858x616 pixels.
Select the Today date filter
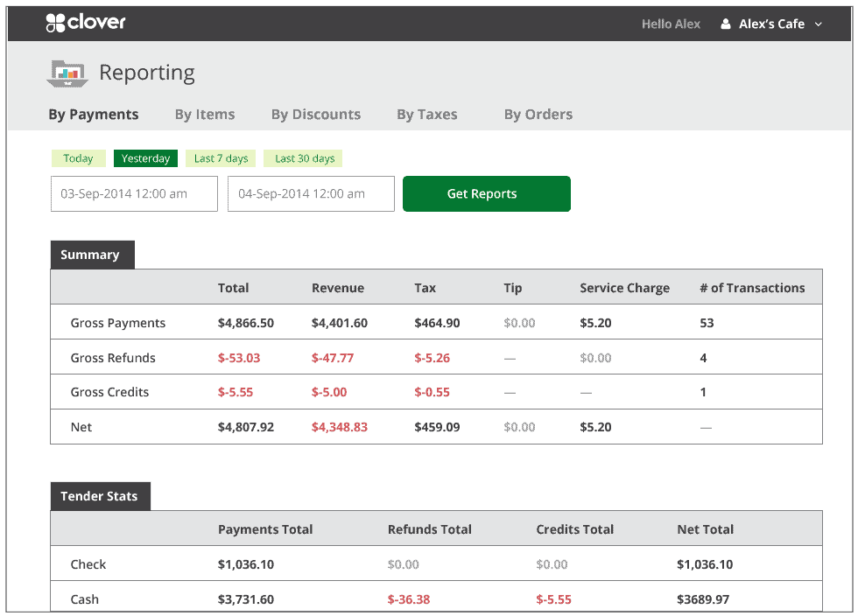(78, 158)
